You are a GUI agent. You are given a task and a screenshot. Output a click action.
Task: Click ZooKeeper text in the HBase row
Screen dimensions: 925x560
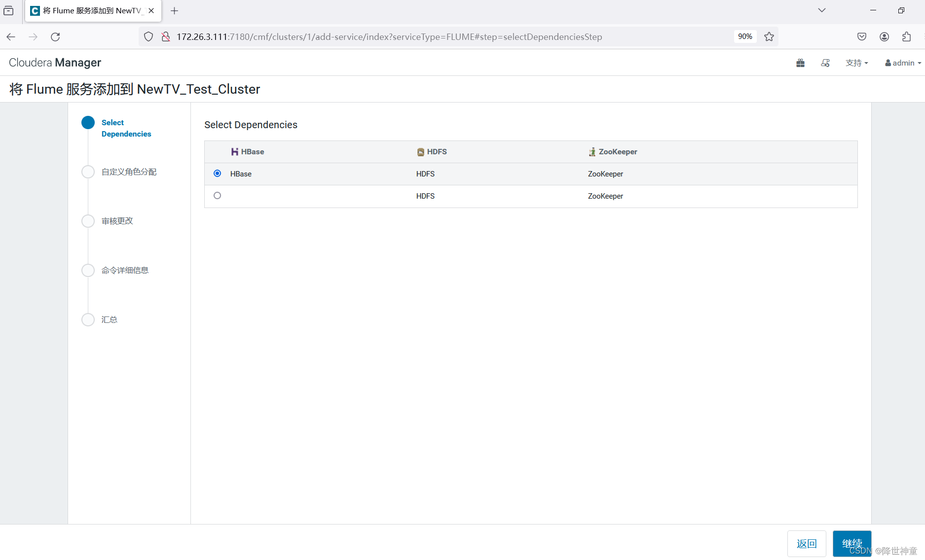[x=605, y=174]
